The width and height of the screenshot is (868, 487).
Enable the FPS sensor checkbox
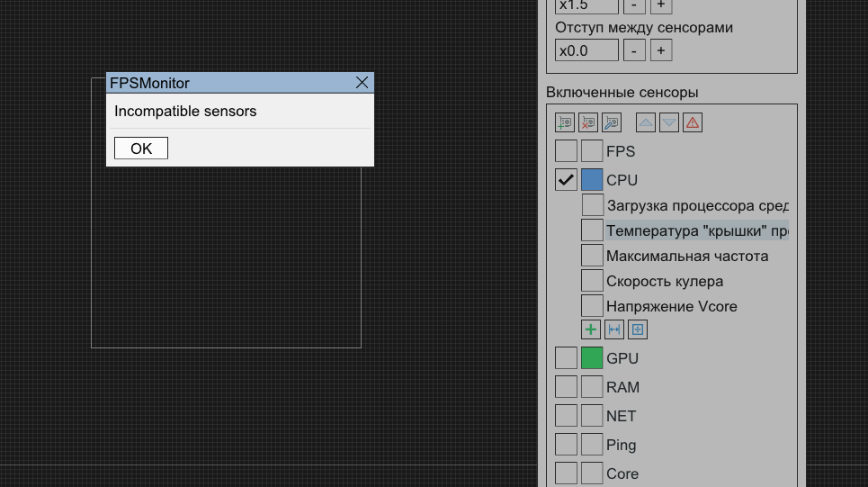pyautogui.click(x=566, y=150)
